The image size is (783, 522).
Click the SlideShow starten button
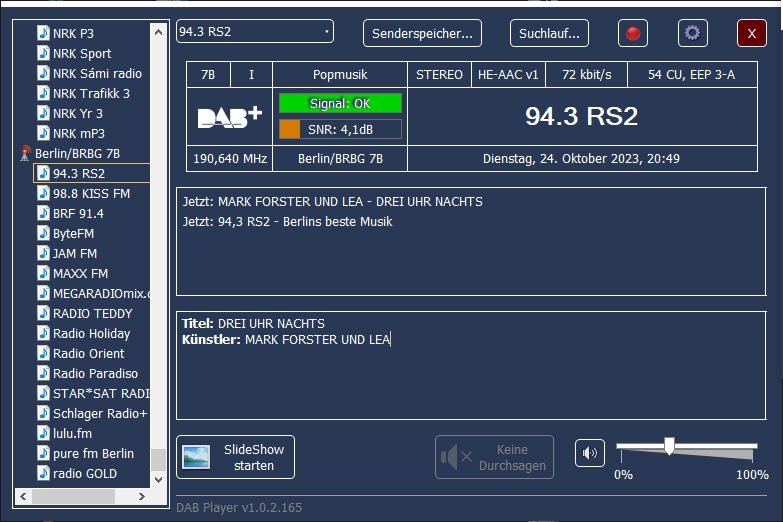(x=235, y=457)
